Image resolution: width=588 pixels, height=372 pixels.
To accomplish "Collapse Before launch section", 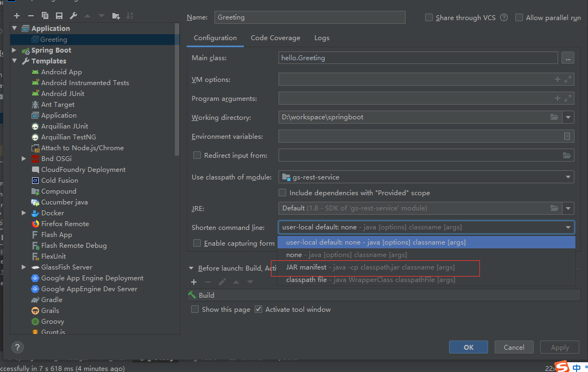I will pos(191,268).
